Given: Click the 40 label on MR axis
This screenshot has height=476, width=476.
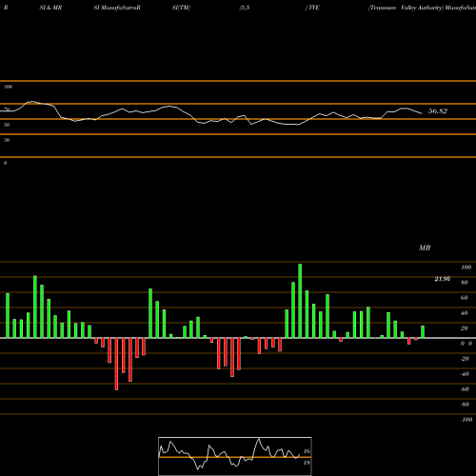Looking at the screenshot, I should (x=465, y=313).
